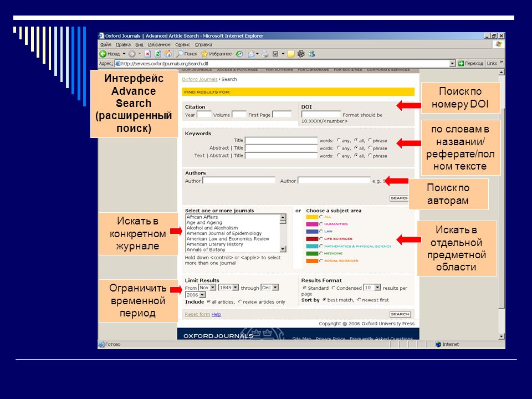
Task: Open the Поиск search pane from toolbar
Action: pyautogui.click(x=187, y=54)
